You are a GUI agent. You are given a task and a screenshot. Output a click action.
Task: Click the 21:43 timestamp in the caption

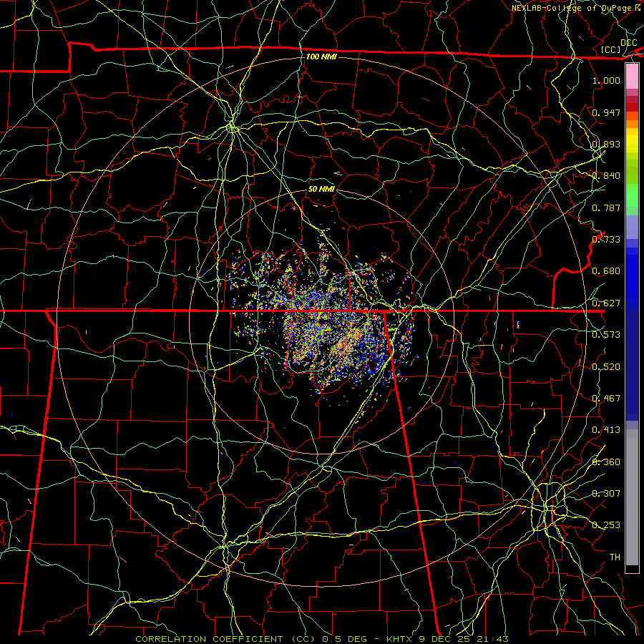click(x=492, y=639)
